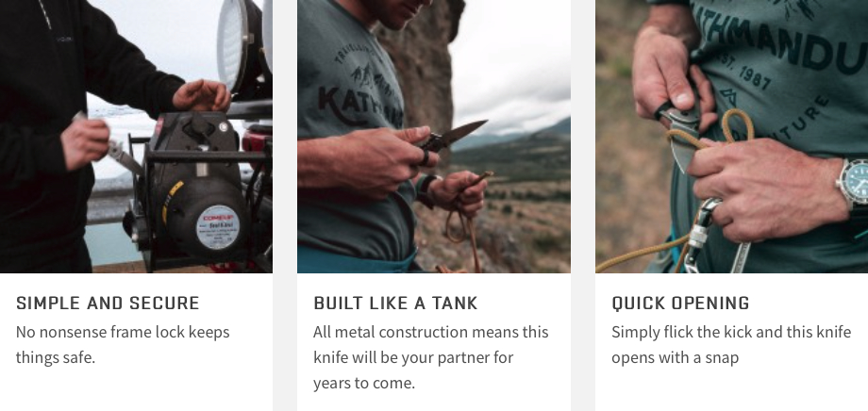Open the climber holding knife photo
The image size is (868, 411).
point(433,136)
